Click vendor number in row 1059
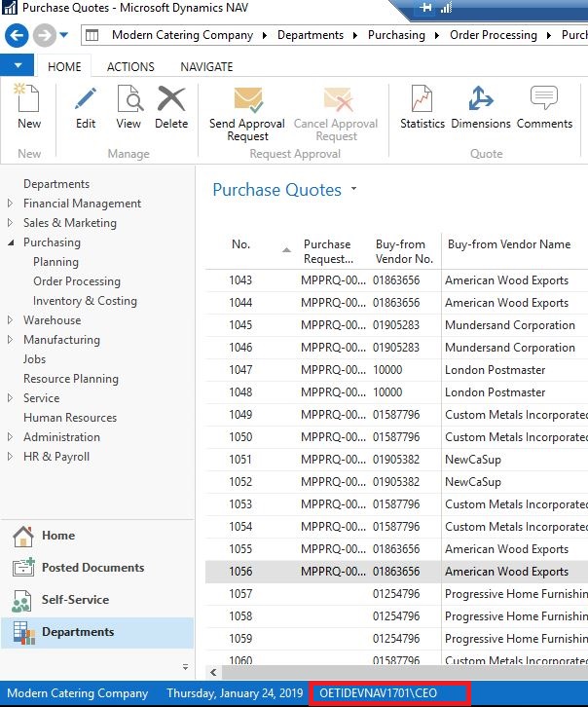588x707 pixels. pos(396,639)
